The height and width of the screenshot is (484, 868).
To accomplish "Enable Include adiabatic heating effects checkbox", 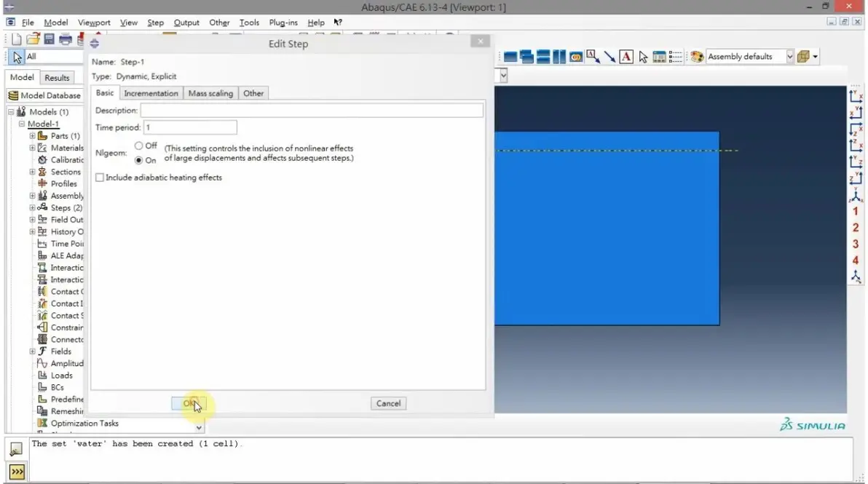I will tap(100, 178).
